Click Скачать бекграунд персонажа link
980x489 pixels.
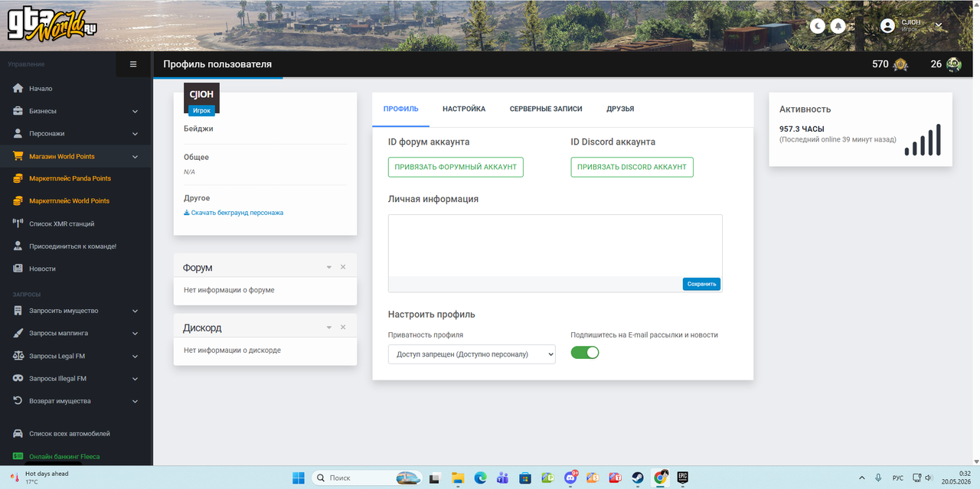coord(234,213)
